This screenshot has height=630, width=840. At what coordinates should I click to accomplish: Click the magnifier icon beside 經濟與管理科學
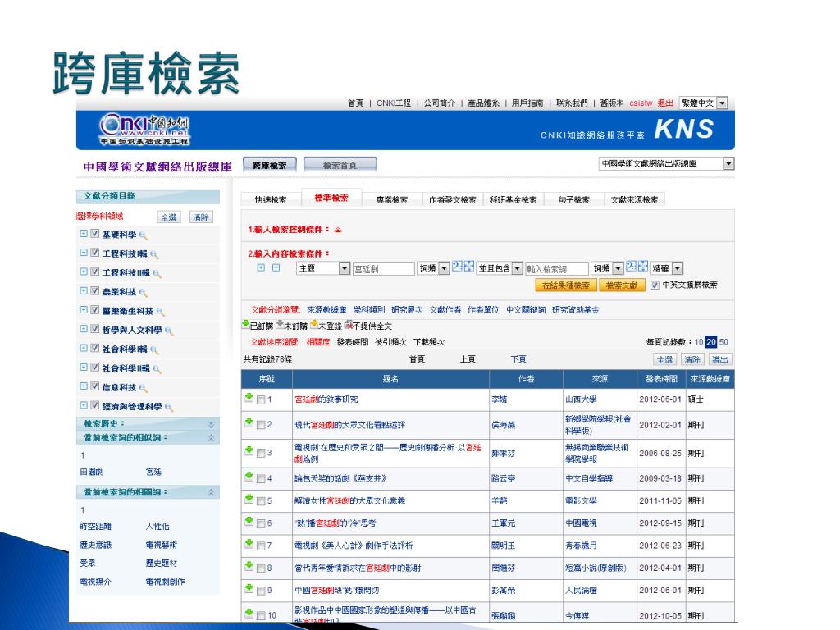click(x=169, y=407)
